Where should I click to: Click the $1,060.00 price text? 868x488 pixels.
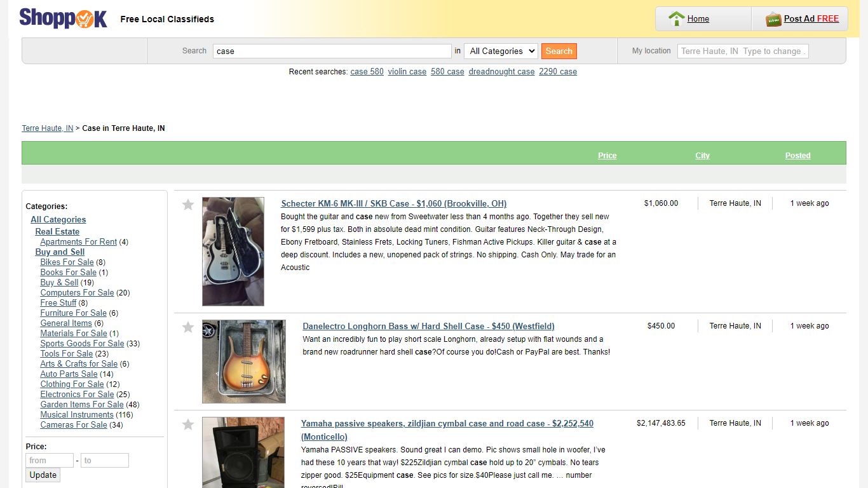(x=661, y=204)
